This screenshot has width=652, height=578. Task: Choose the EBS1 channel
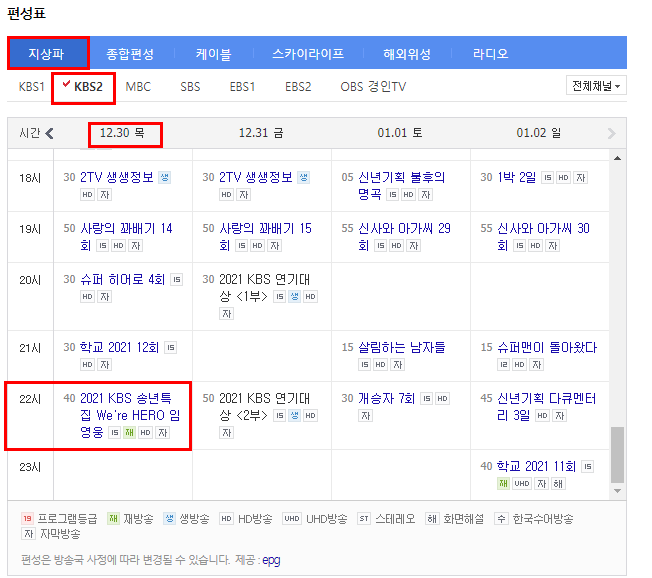(x=242, y=86)
